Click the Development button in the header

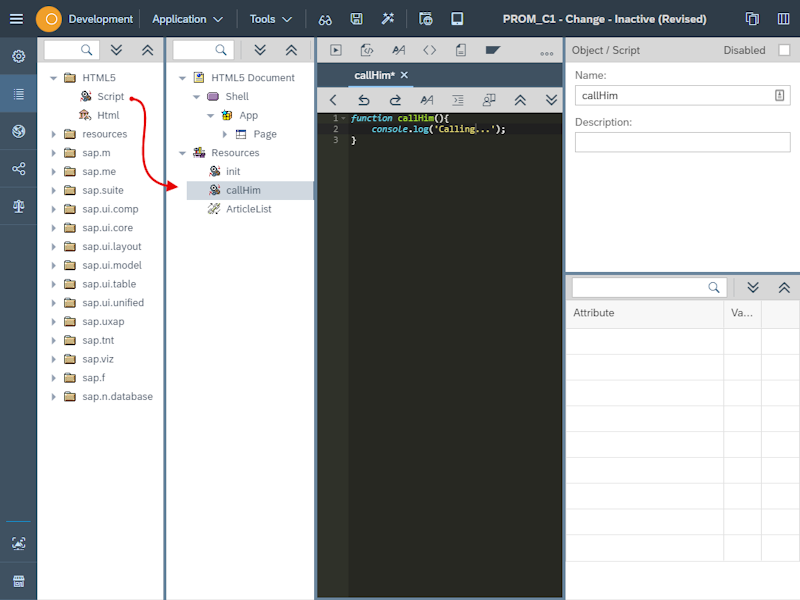pyautogui.click(x=100, y=18)
